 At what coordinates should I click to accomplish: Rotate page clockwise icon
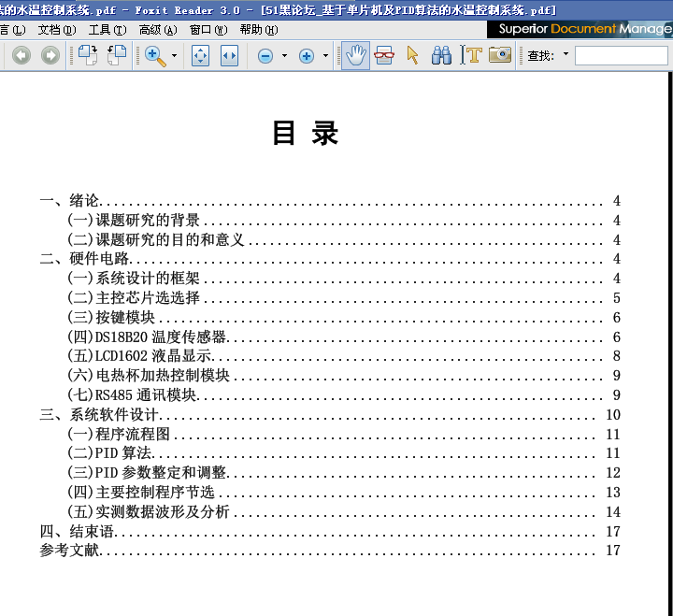(x=88, y=55)
